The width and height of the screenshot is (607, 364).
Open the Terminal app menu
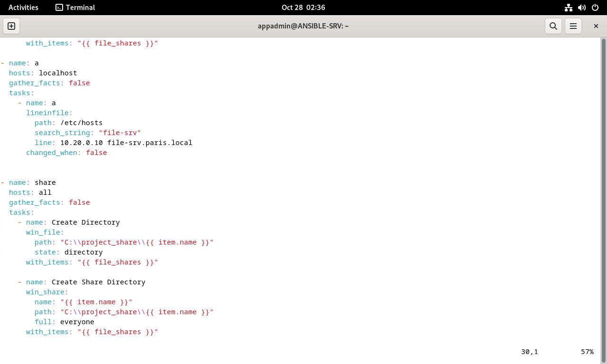pyautogui.click(x=75, y=8)
